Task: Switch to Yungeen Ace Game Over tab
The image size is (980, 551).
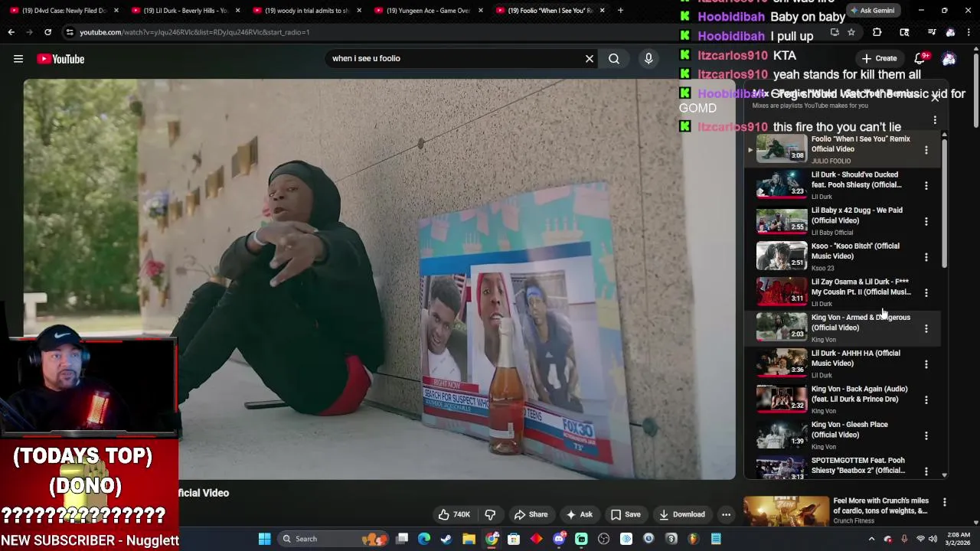Action: coord(428,11)
